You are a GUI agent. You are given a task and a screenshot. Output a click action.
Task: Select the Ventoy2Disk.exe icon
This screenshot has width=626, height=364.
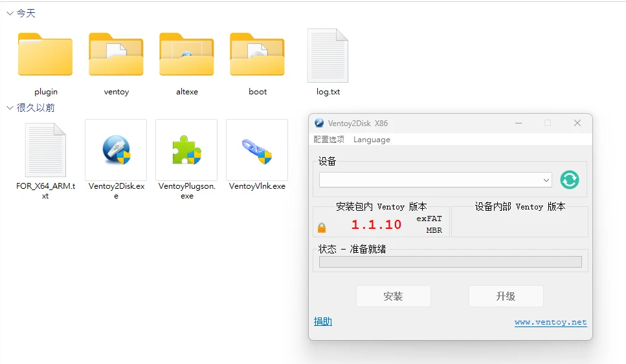click(116, 151)
